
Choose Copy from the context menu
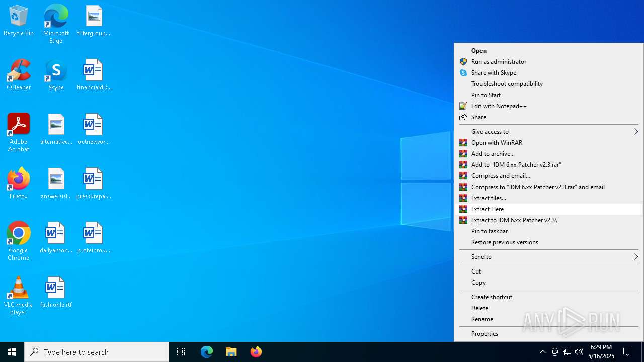pos(548,283)
